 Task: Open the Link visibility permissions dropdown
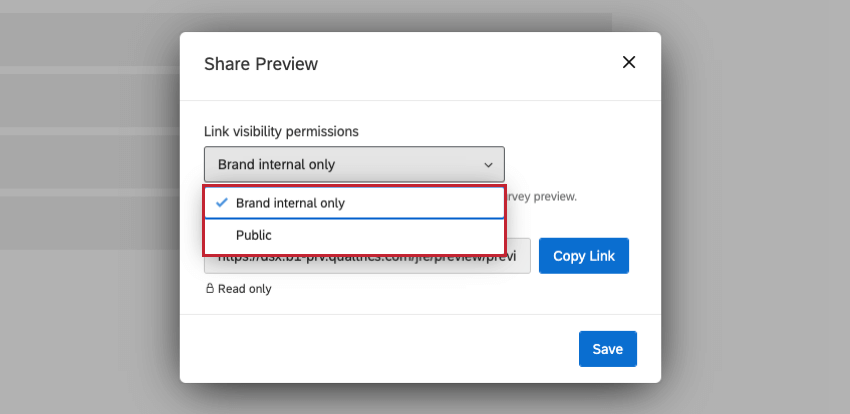tap(354, 164)
